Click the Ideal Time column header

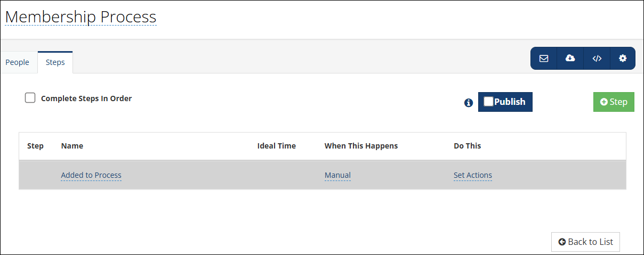pyautogui.click(x=276, y=146)
